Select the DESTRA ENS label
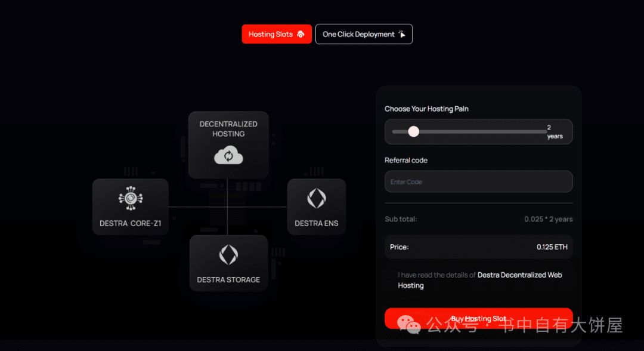The width and height of the screenshot is (644, 351). pyautogui.click(x=317, y=223)
